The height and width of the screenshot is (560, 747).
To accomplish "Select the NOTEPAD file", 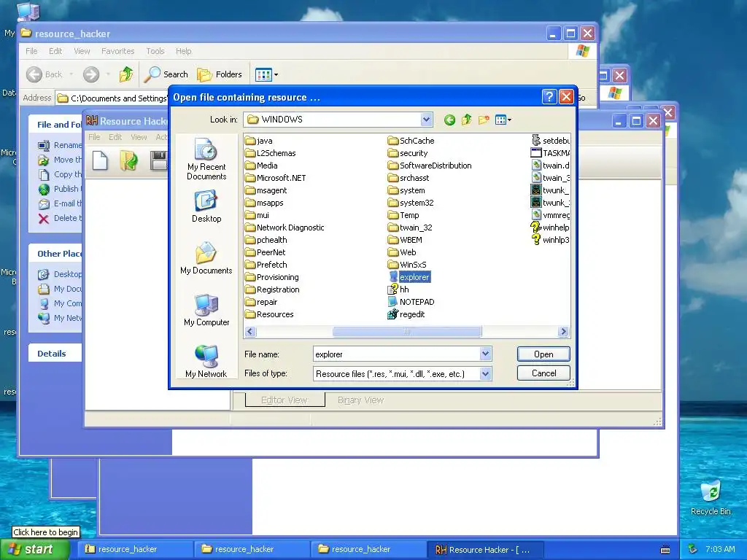I will coord(411,302).
